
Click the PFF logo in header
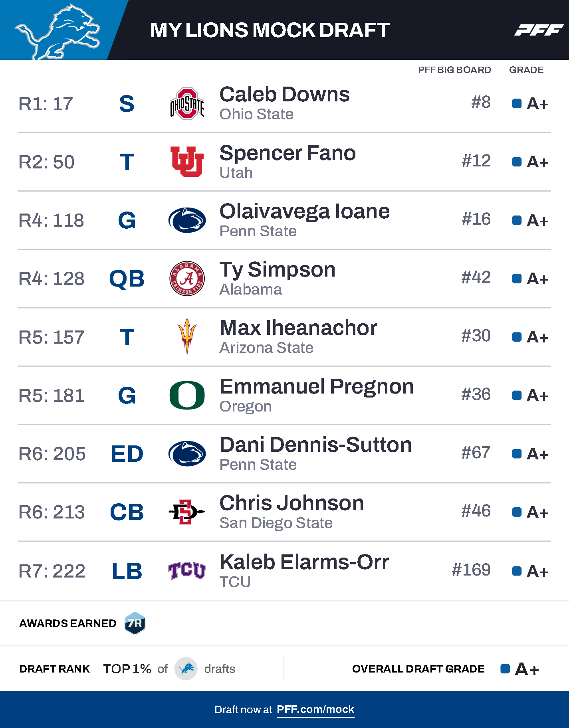[x=538, y=30]
